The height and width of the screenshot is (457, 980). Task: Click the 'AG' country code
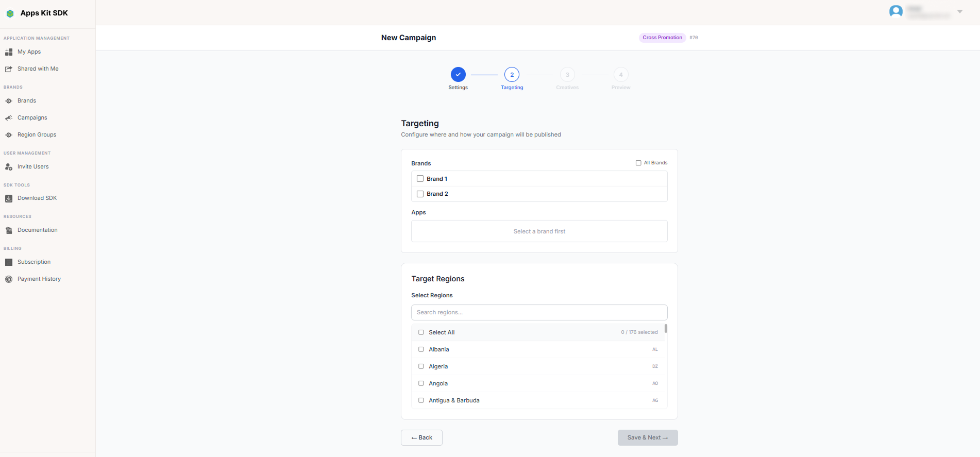(655, 400)
